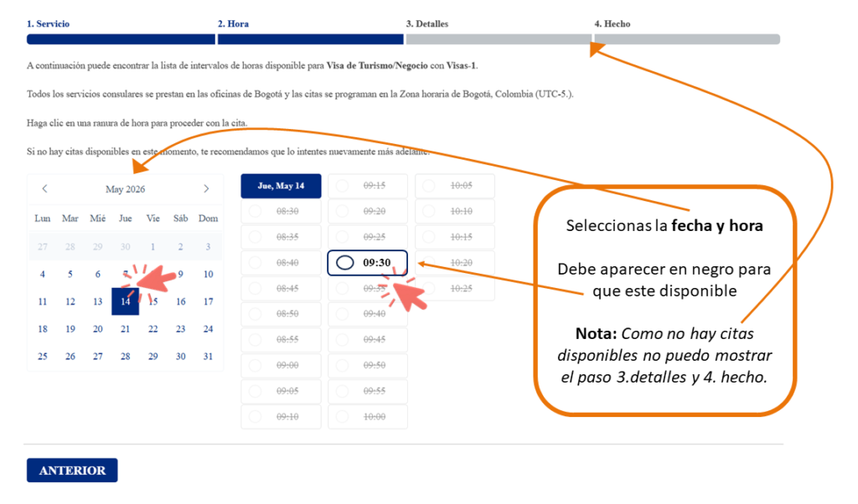
Task: Open step 3. Detalles
Action: point(427,23)
